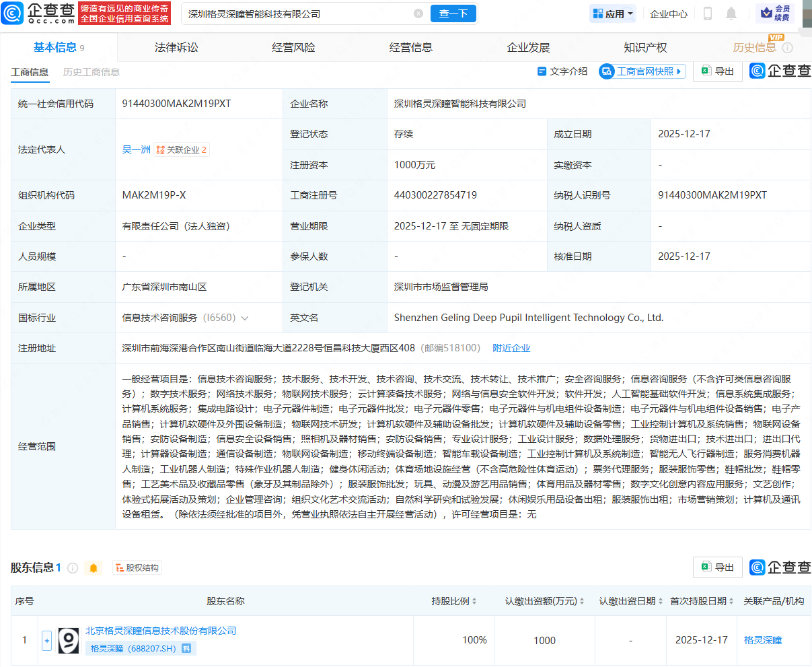Open the 吴一洲 legal representative link
The width and height of the screenshot is (812, 667).
click(137, 149)
